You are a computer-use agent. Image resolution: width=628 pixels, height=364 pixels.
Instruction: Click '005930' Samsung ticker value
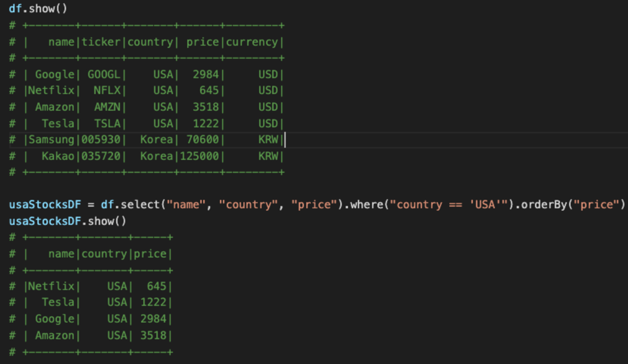(x=101, y=140)
